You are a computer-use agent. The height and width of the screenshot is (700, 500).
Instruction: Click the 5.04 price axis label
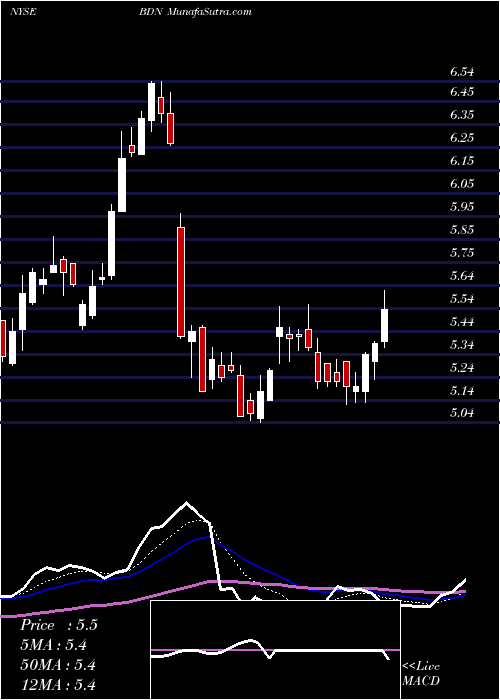pos(462,413)
